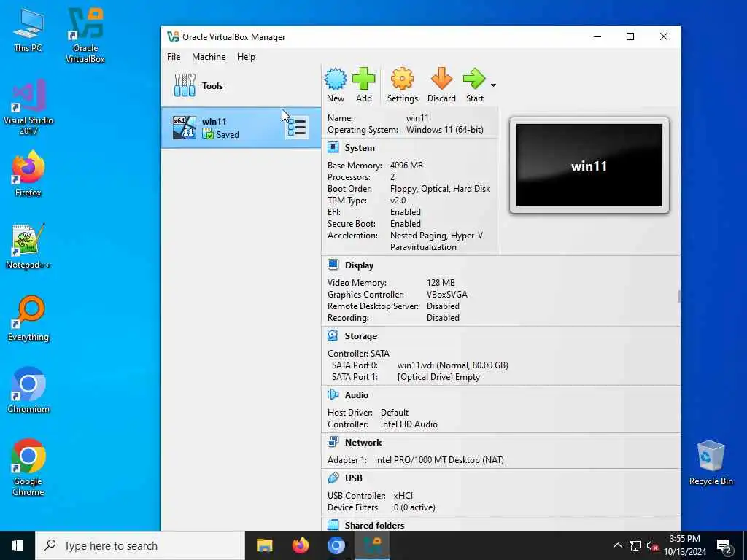Click the VBoxSVGA graphics controller value
Image resolution: width=747 pixels, height=560 pixels.
[x=447, y=295]
